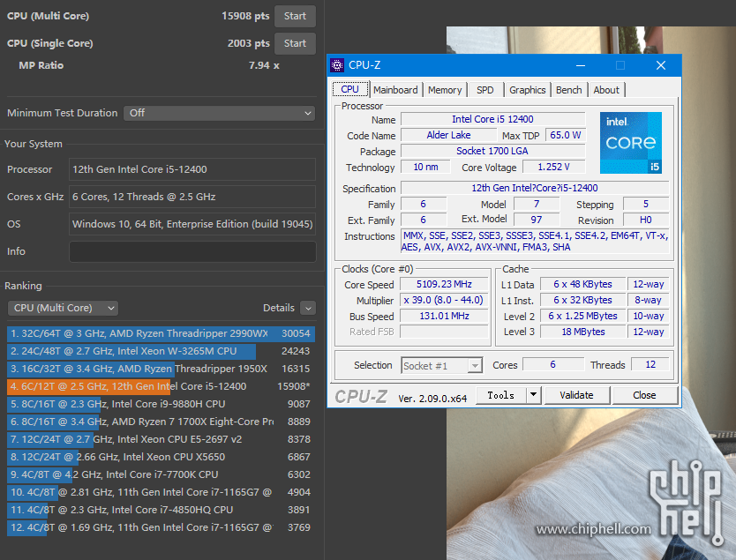Image resolution: width=736 pixels, height=560 pixels.
Task: Click the Cores x GHz field
Action: 192,197
